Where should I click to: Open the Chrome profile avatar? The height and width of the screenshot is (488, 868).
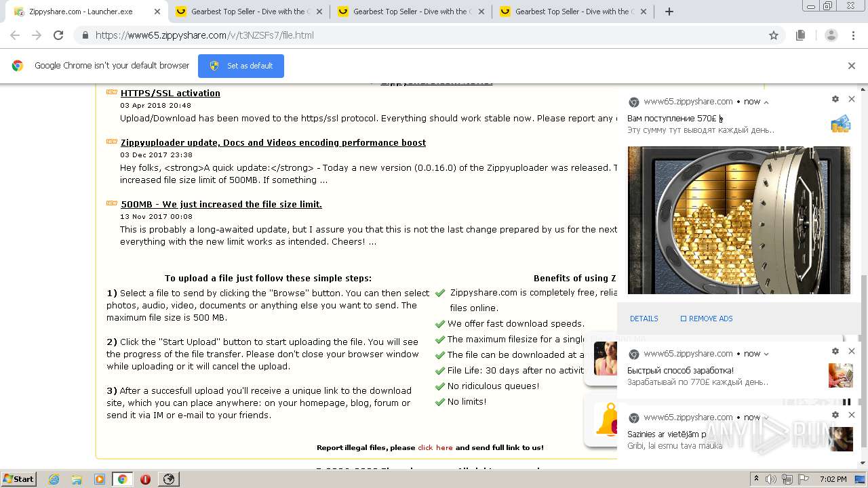point(831,35)
